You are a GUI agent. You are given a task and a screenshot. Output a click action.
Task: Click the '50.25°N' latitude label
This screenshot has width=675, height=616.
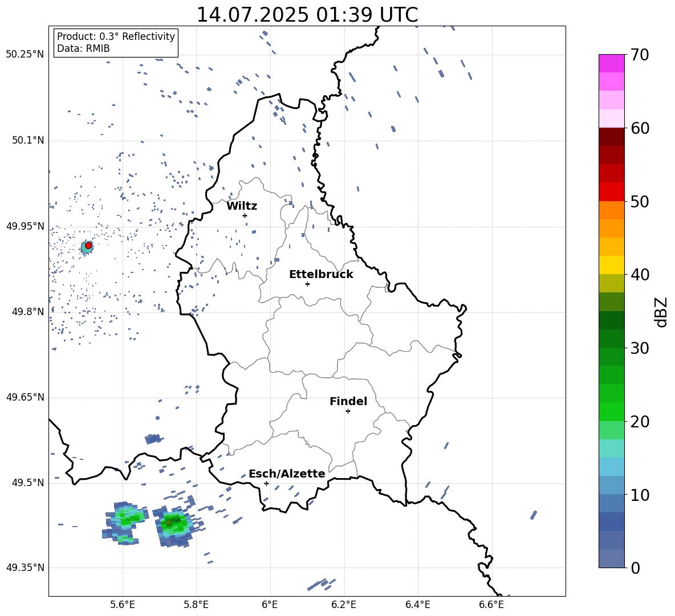pos(25,55)
